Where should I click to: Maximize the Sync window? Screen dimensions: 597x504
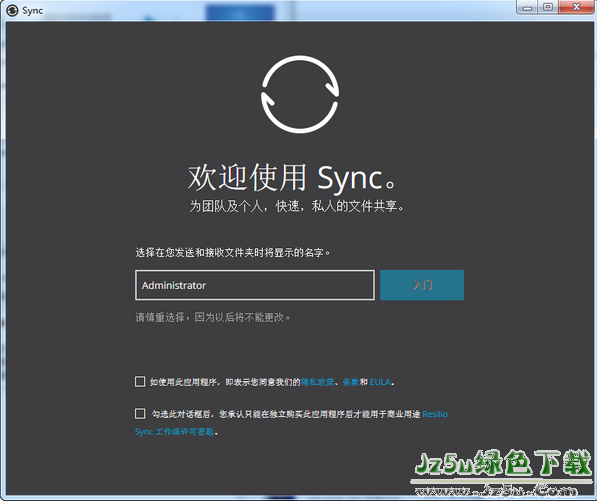point(548,7)
